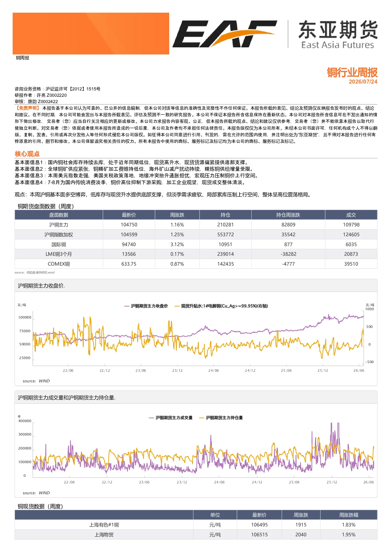The width and height of the screenshot is (392, 550).
Task: Click the 24/06 tick in the price chart
Action: (x=213, y=370)
